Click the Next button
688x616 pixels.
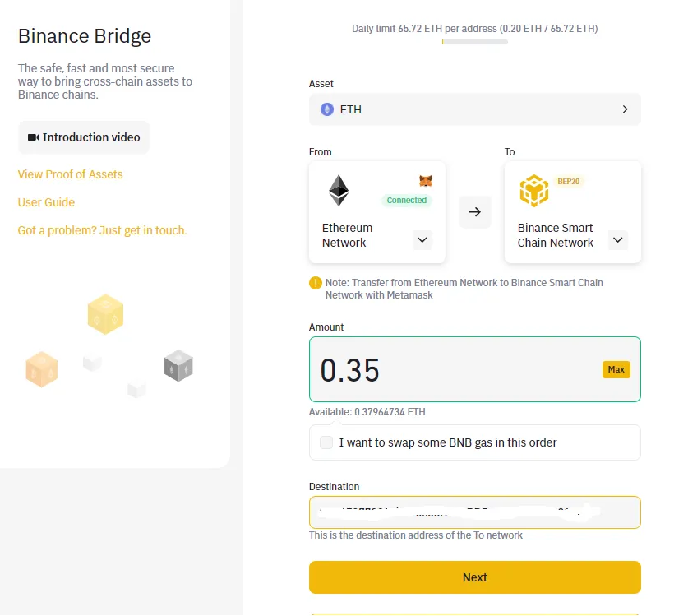pos(475,577)
